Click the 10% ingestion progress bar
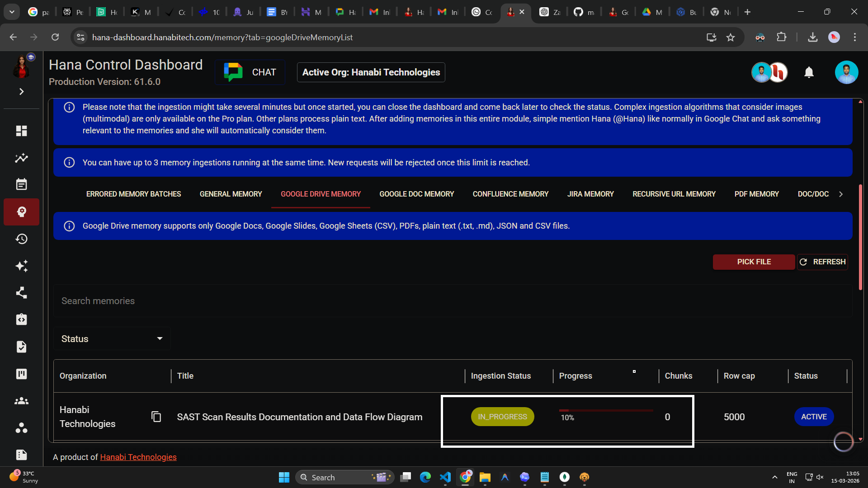Screen dimensions: 868x488 point(606,411)
